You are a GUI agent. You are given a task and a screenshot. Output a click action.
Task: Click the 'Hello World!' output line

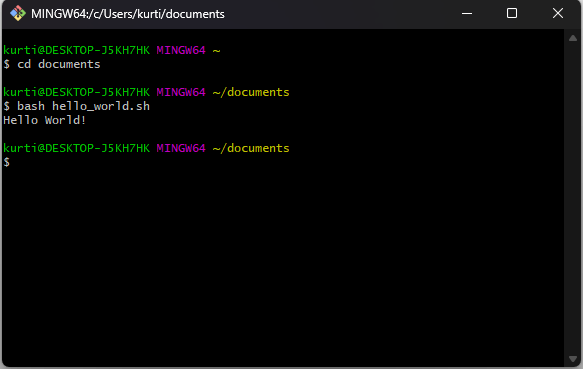point(45,120)
